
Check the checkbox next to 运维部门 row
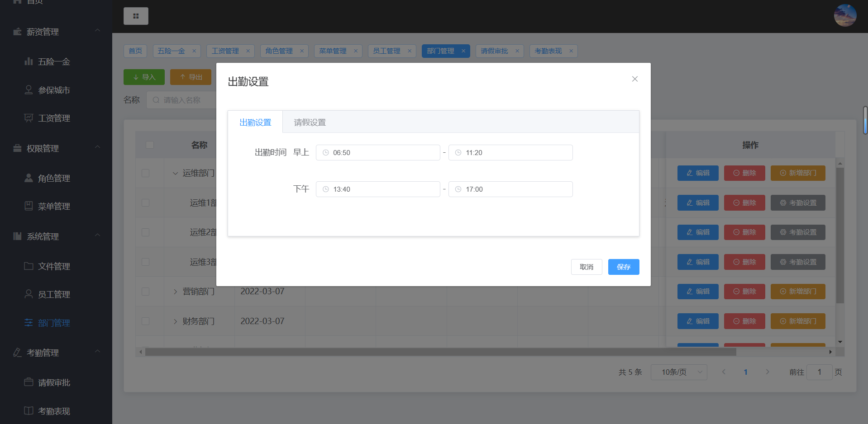coord(145,173)
